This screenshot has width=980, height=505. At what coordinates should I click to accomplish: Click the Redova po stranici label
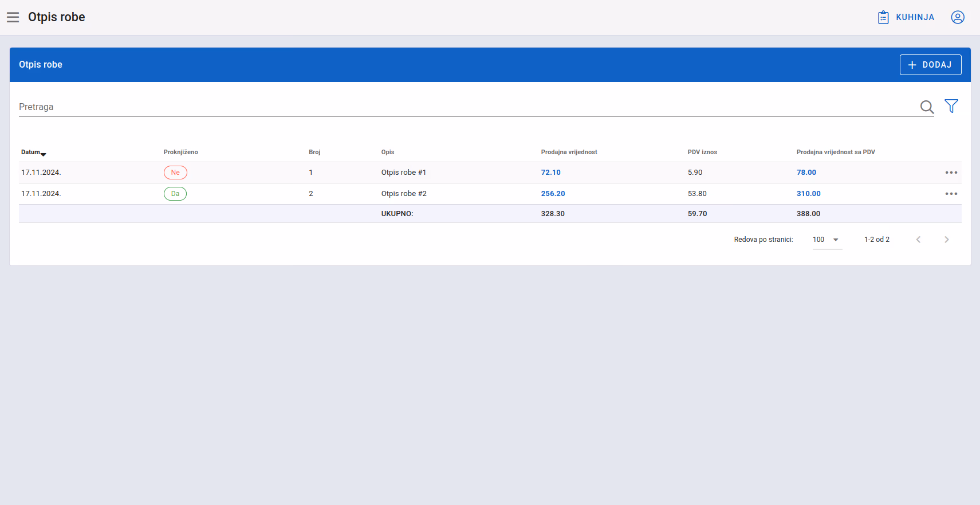pyautogui.click(x=763, y=240)
